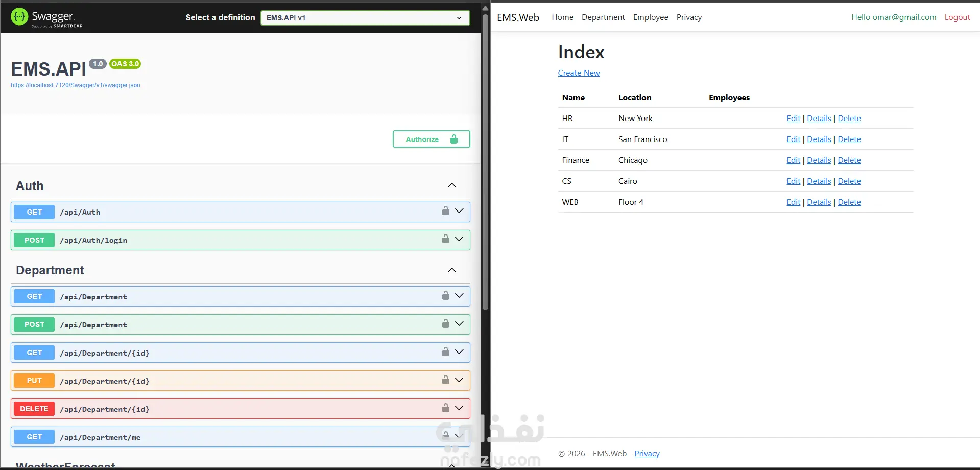View Details of the HR department

[819, 119]
